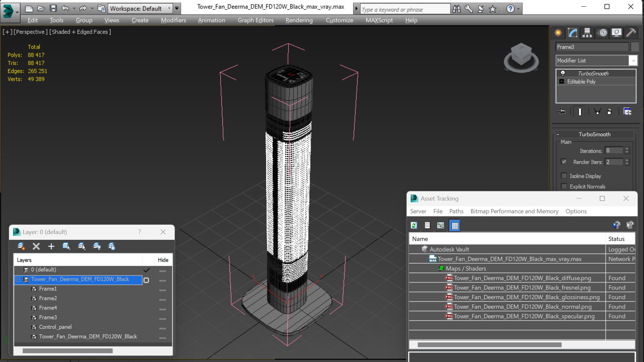
Task: Open the Graph Editors menu
Action: coord(255,20)
